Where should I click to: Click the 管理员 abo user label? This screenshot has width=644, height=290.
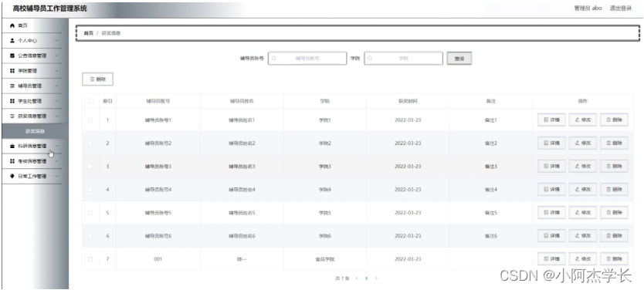point(588,8)
